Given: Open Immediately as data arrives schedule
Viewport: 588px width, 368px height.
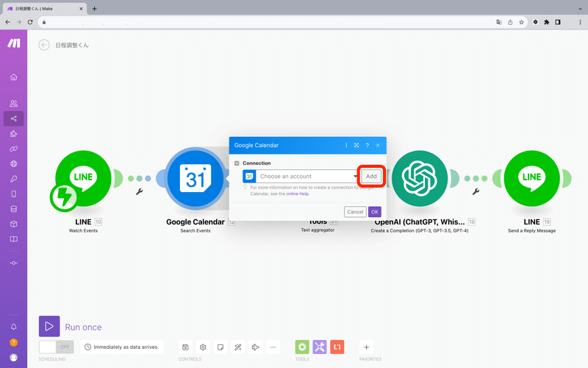Looking at the screenshot, I should click(x=122, y=347).
